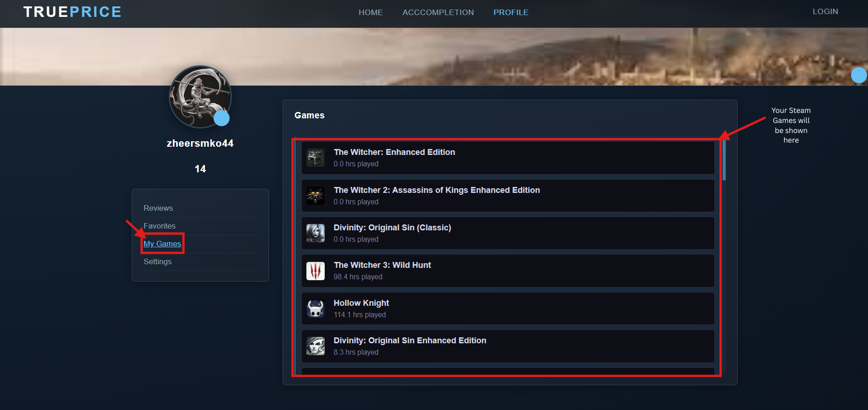Click the blue edit circle on avatar
868x410 pixels.
[222, 118]
